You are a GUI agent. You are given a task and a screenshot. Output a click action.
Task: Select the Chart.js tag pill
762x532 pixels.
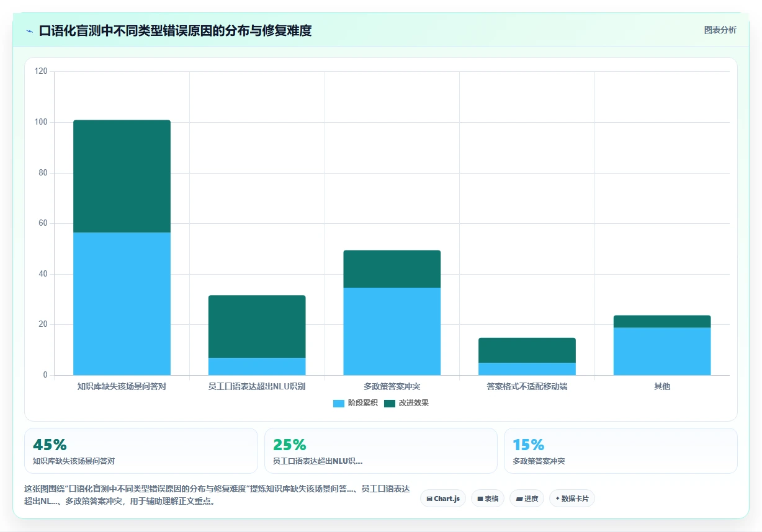[x=443, y=499]
